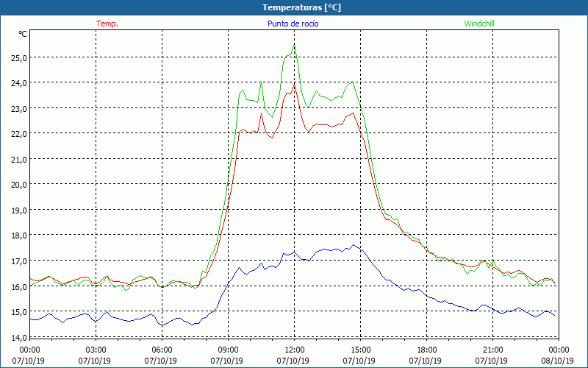588x368 pixels.
Task: Click the 16,0 y-axis value
Action: point(19,286)
